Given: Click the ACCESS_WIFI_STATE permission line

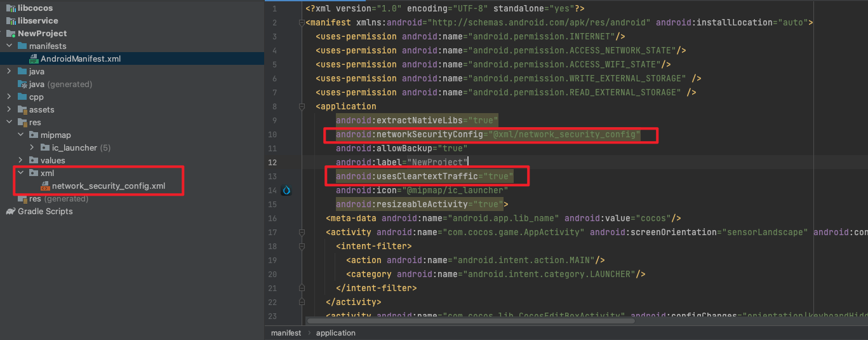Looking at the screenshot, I should [493, 65].
